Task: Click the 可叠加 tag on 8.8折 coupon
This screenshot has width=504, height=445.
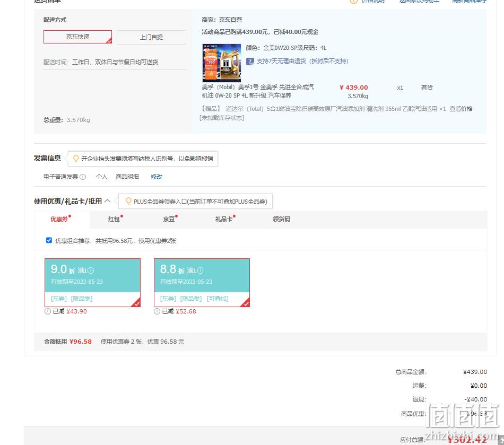Action: coord(218,299)
